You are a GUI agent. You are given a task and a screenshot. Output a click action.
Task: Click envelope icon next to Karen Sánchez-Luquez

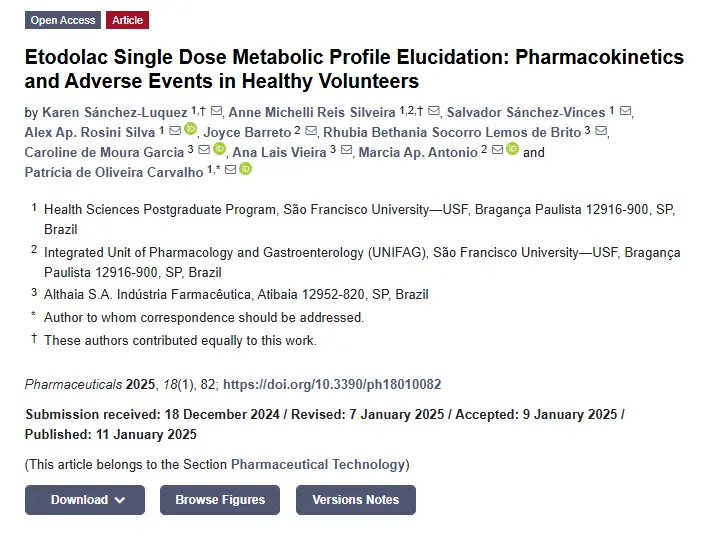click(216, 111)
